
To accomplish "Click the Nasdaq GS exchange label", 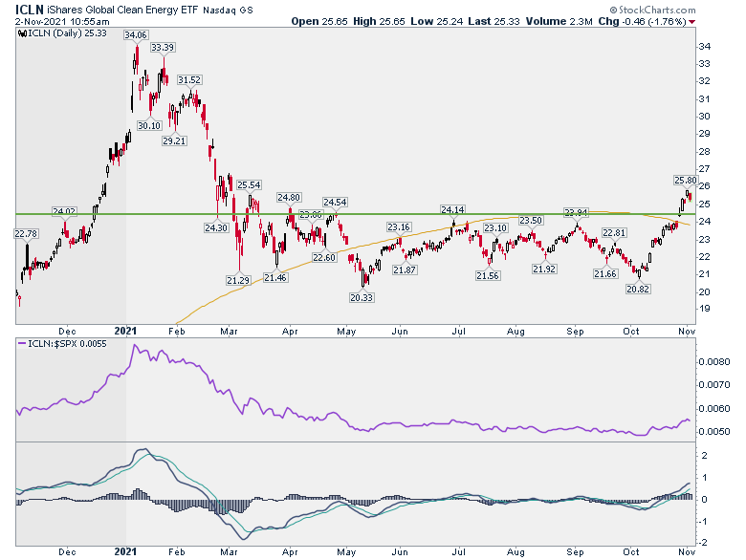I will pyautogui.click(x=228, y=10).
